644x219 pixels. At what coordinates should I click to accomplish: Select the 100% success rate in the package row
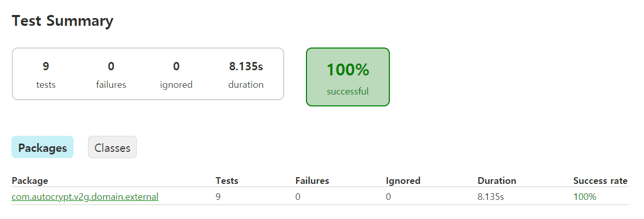(584, 197)
